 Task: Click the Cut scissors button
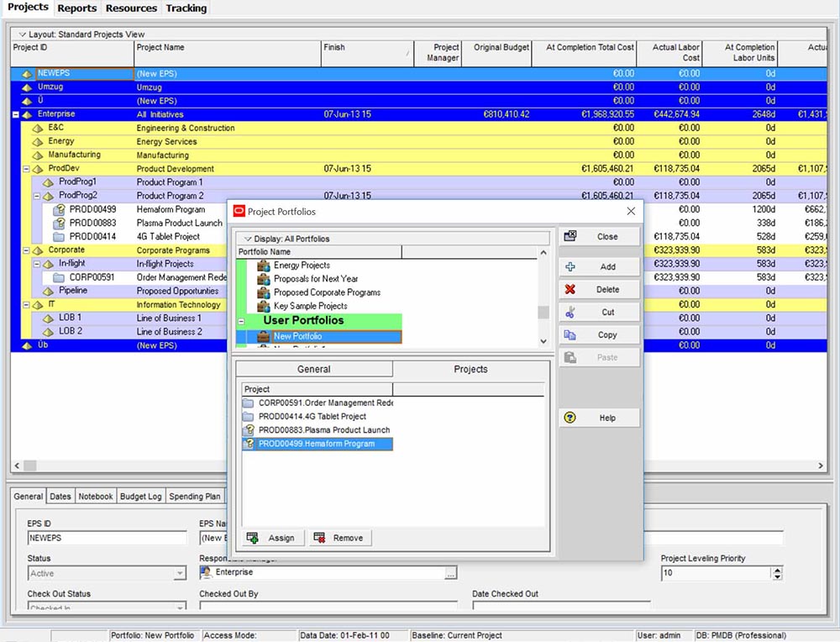click(599, 313)
